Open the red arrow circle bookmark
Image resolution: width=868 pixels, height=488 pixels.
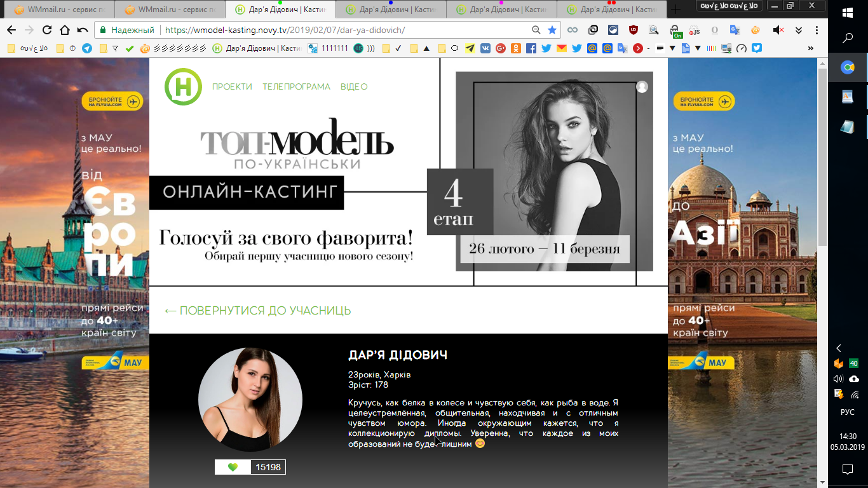(637, 48)
